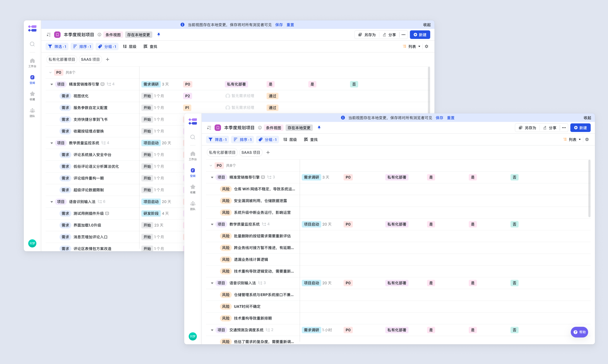Open view settings gear in the front window
Image resolution: width=608 pixels, height=364 pixels.
click(587, 139)
